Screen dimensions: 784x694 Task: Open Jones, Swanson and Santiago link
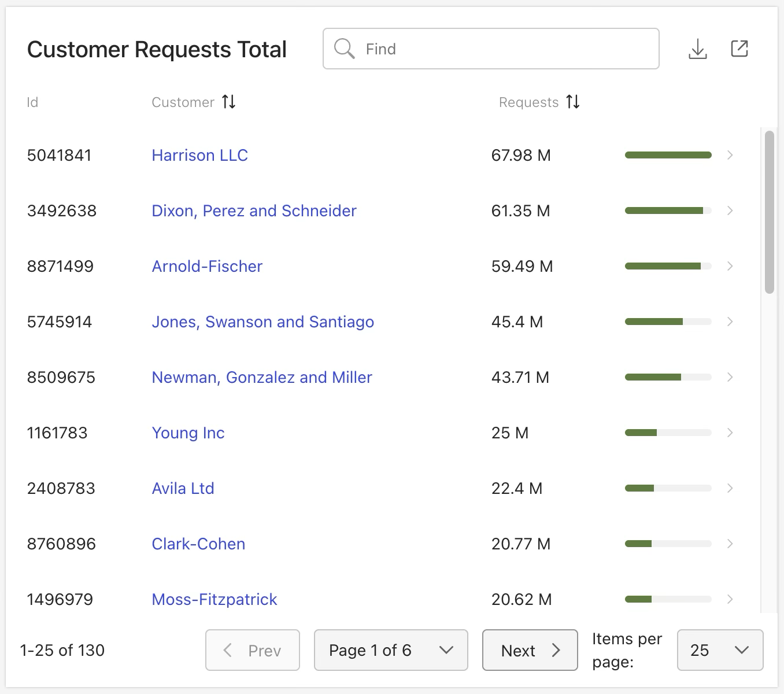tap(263, 322)
